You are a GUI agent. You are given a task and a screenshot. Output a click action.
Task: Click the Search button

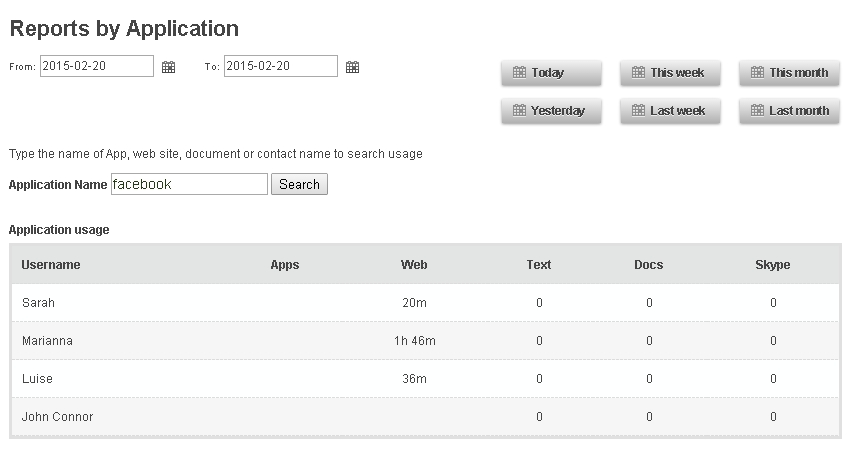pyautogui.click(x=299, y=184)
